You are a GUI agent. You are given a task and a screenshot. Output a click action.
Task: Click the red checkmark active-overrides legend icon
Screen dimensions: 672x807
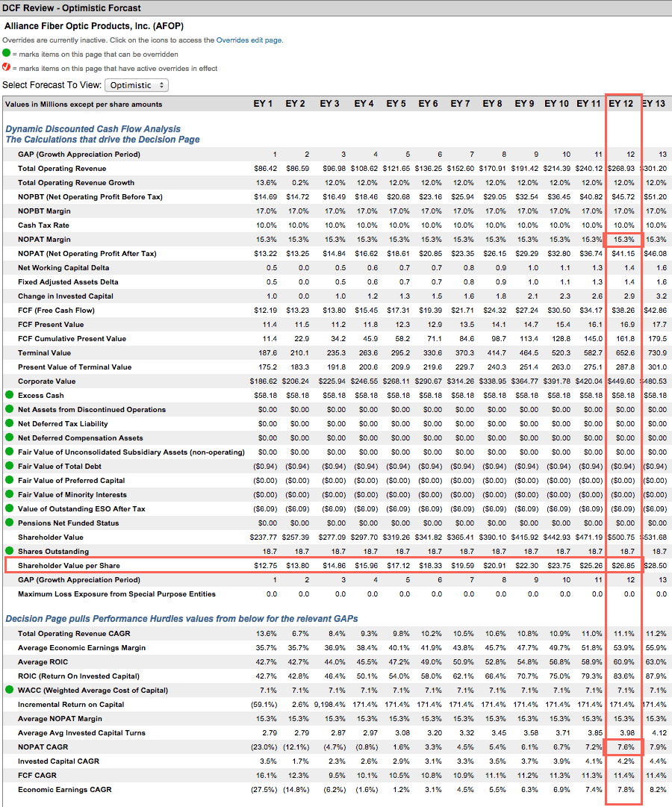pyautogui.click(x=6, y=67)
